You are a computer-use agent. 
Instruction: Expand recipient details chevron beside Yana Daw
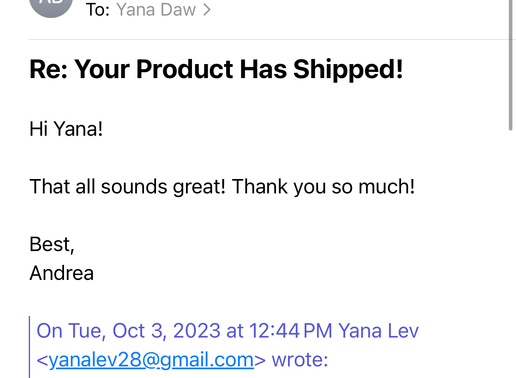click(x=207, y=10)
